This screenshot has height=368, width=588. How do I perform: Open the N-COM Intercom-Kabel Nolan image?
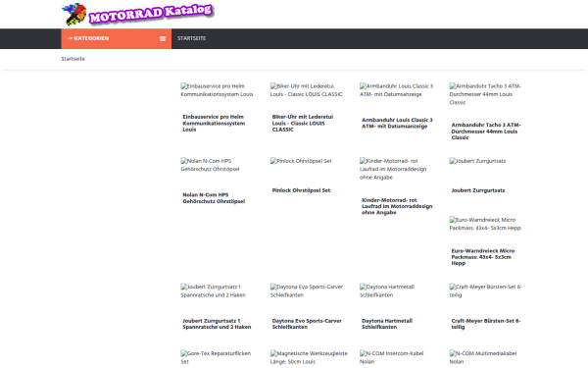point(391,357)
